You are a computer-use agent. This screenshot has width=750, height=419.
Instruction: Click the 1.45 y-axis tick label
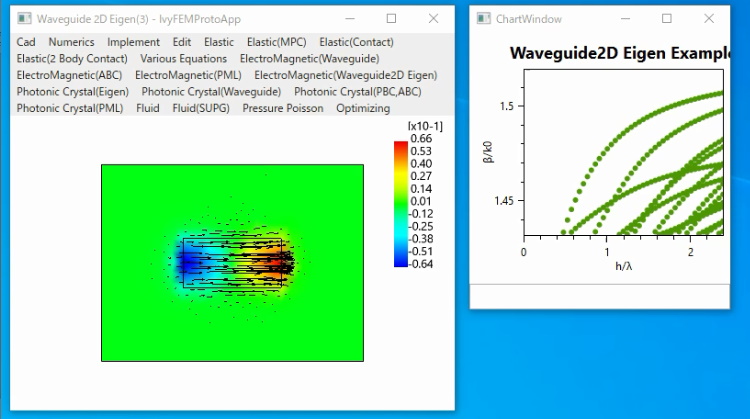[504, 201]
